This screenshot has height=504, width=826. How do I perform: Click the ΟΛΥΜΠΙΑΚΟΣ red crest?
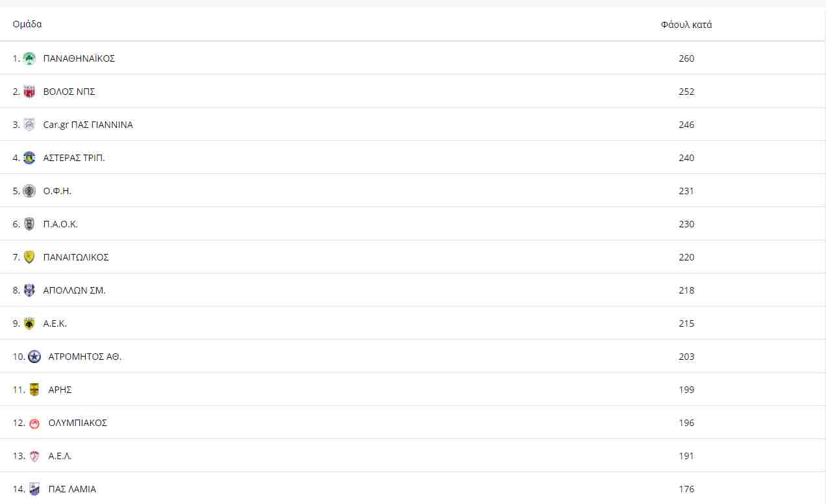[x=34, y=423]
